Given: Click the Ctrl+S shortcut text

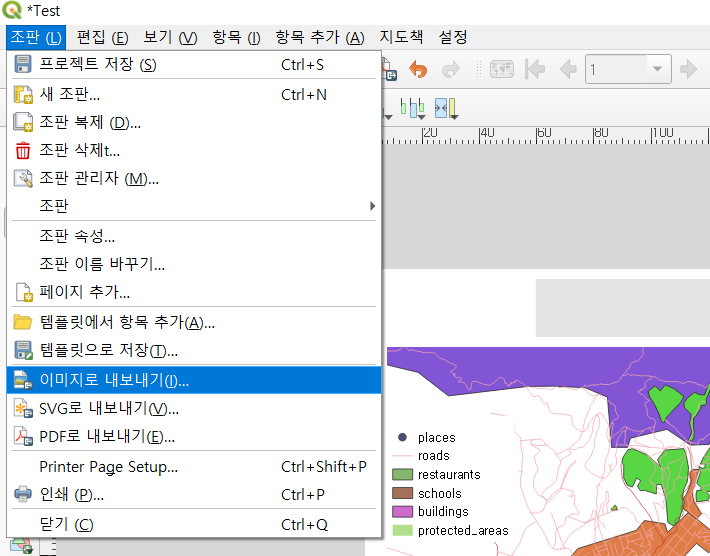Looking at the screenshot, I should tap(302, 65).
